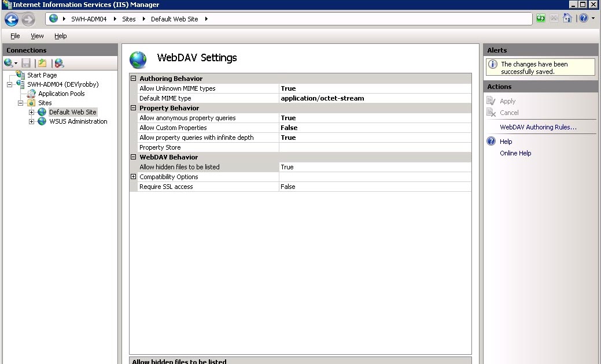The height and width of the screenshot is (364, 601).
Task: Open the Help menu
Action: click(61, 36)
